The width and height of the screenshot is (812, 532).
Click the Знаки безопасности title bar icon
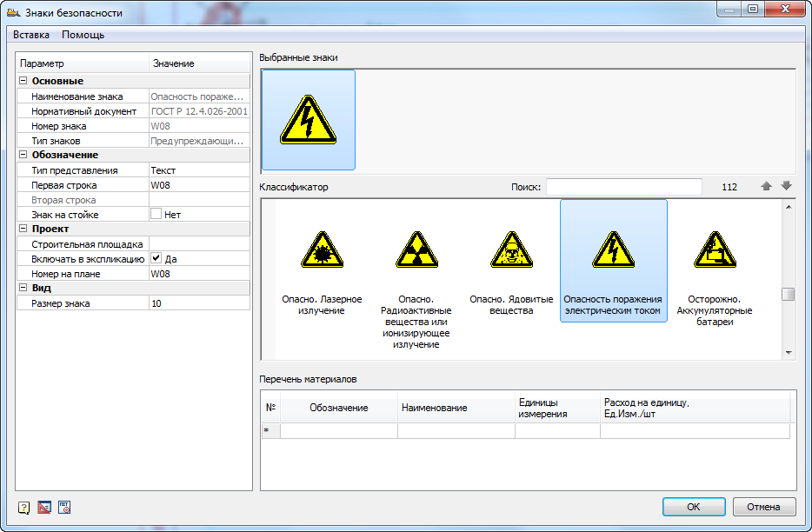click(13, 11)
